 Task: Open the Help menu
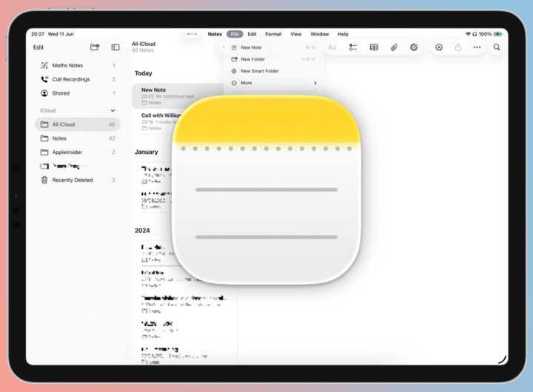343,34
